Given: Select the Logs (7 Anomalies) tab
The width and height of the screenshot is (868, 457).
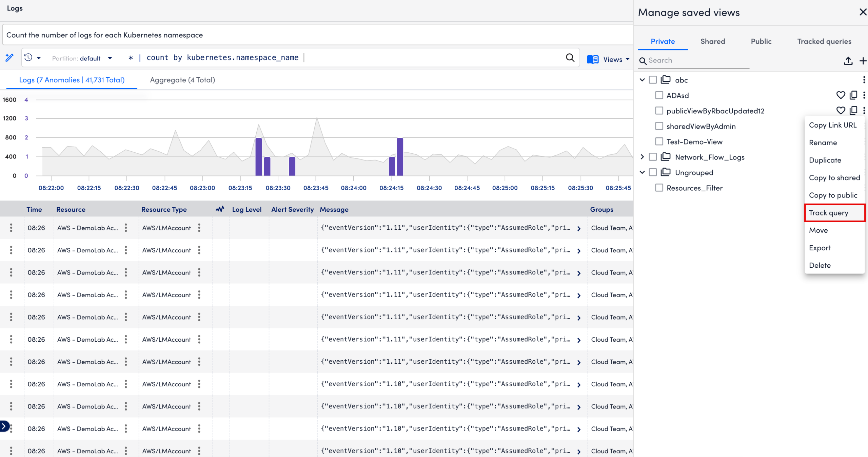Looking at the screenshot, I should tap(72, 80).
